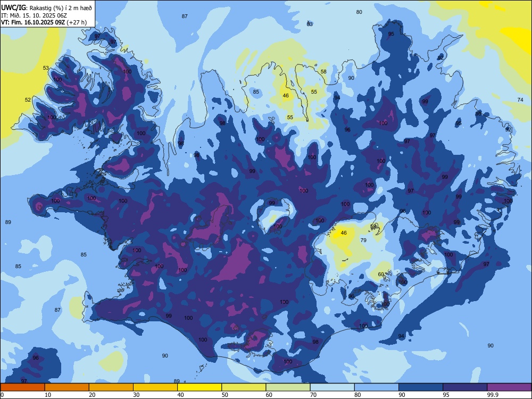Screen dimensions: 532x399
Task: Click the legend tick label '10'
Action: pyautogui.click(x=48, y=395)
